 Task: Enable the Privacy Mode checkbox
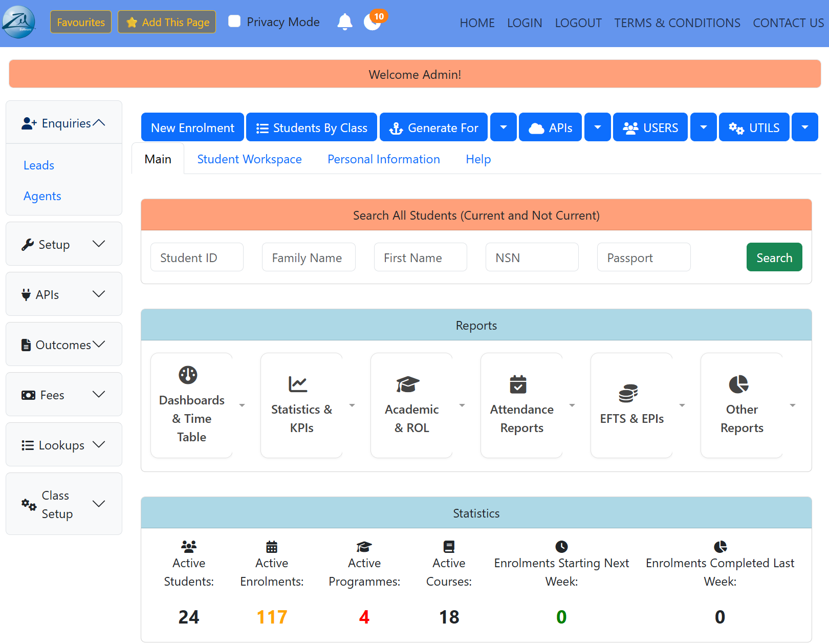tap(234, 22)
